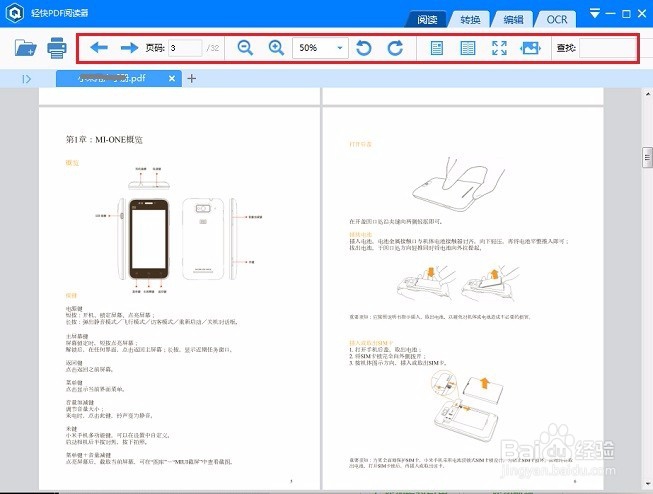Switch to single page view
The width and height of the screenshot is (653, 494).
click(x=436, y=48)
